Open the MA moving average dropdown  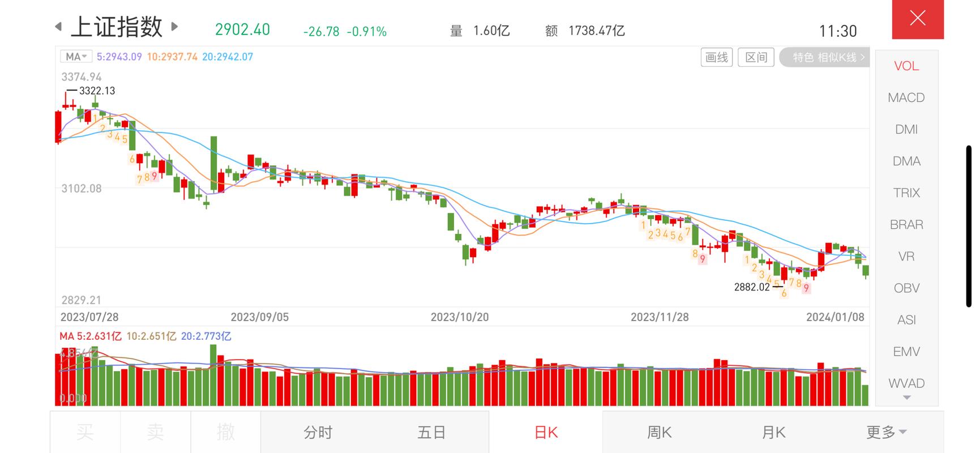coord(75,56)
